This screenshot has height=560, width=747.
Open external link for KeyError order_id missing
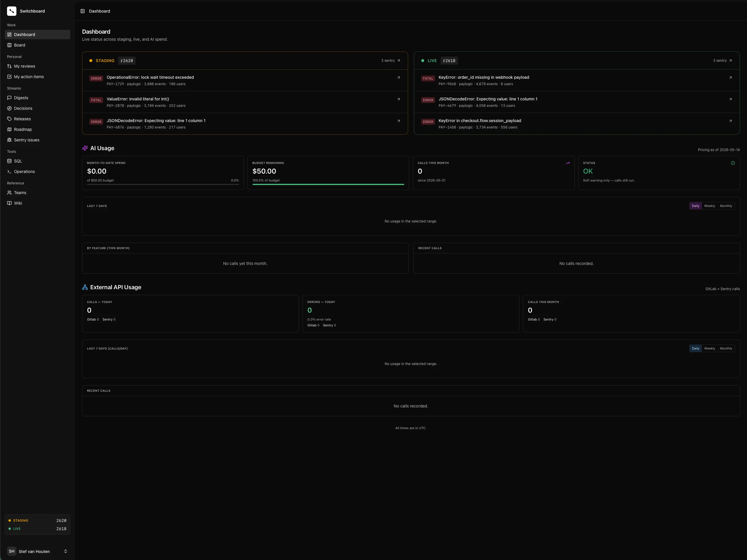[x=731, y=78]
